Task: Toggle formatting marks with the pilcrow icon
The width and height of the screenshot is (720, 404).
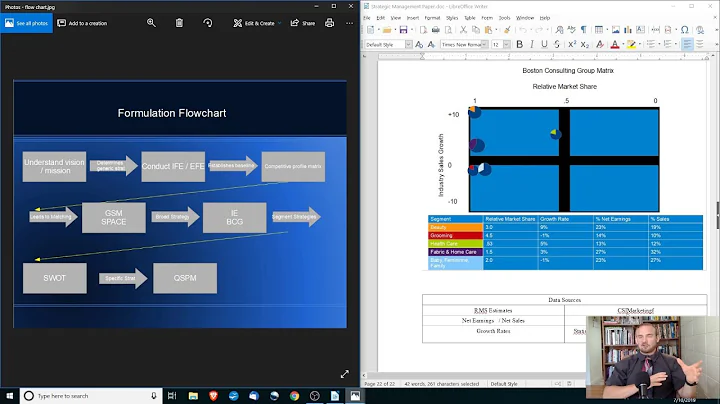Action: 583,30
